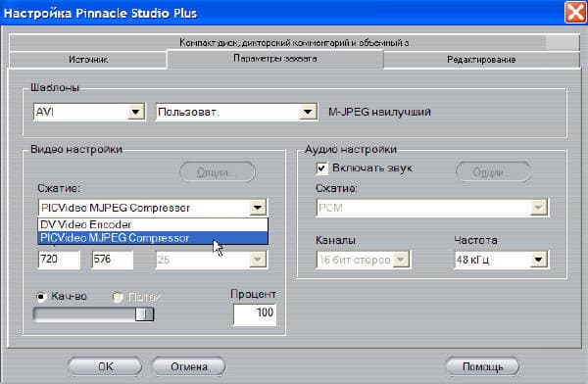Toggle the Включать звук checkbox
The width and height of the screenshot is (588, 384).
(321, 168)
